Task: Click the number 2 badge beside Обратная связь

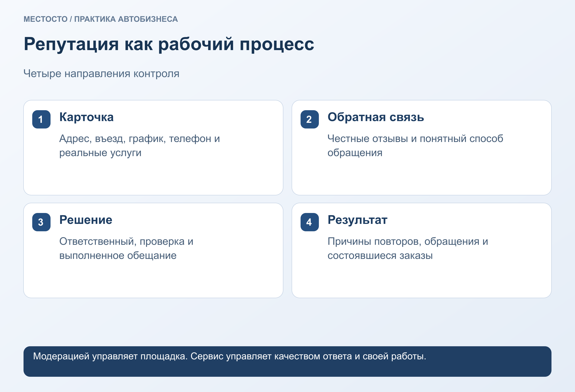Action: [x=309, y=119]
